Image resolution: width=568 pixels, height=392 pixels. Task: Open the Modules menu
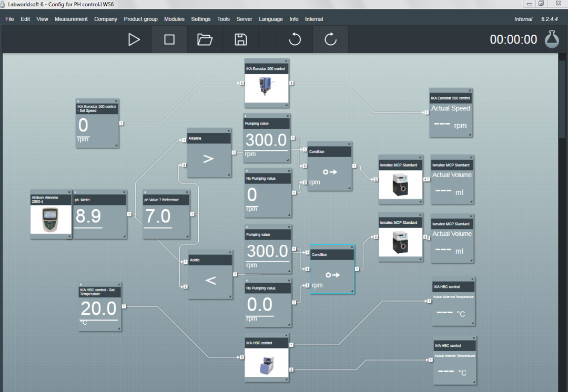174,19
